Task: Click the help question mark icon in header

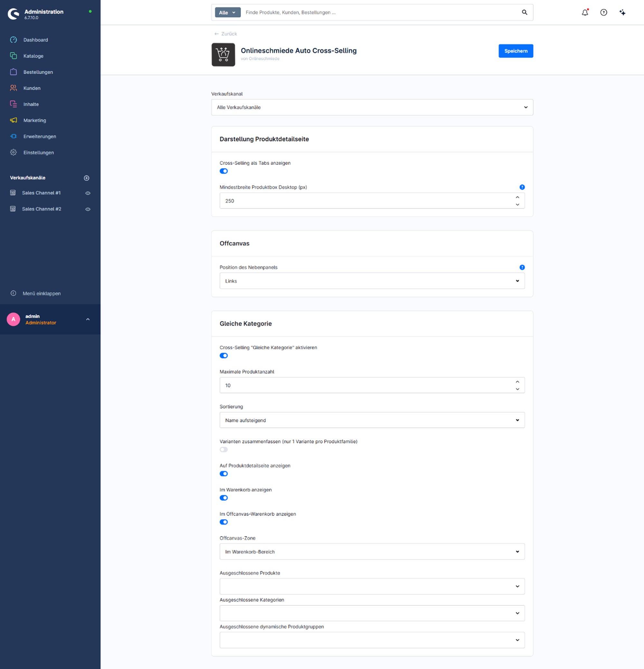Action: [603, 12]
